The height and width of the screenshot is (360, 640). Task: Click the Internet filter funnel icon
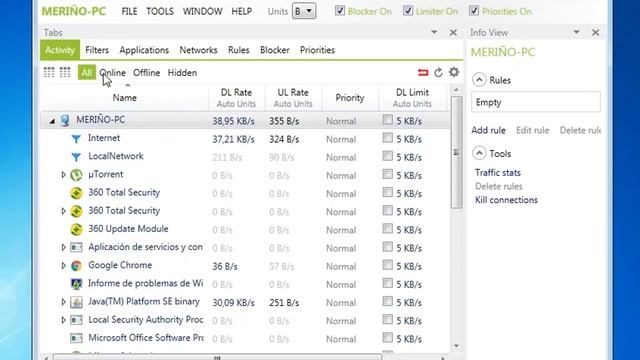(76, 139)
